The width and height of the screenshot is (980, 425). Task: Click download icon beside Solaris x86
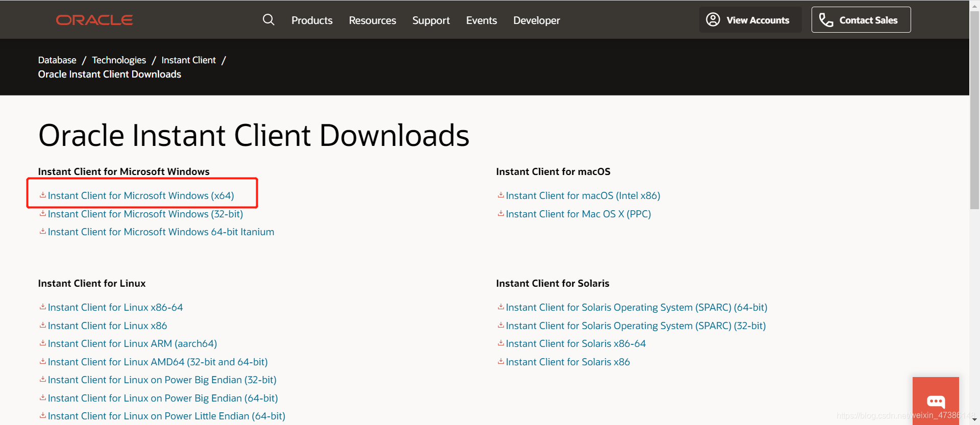501,361
